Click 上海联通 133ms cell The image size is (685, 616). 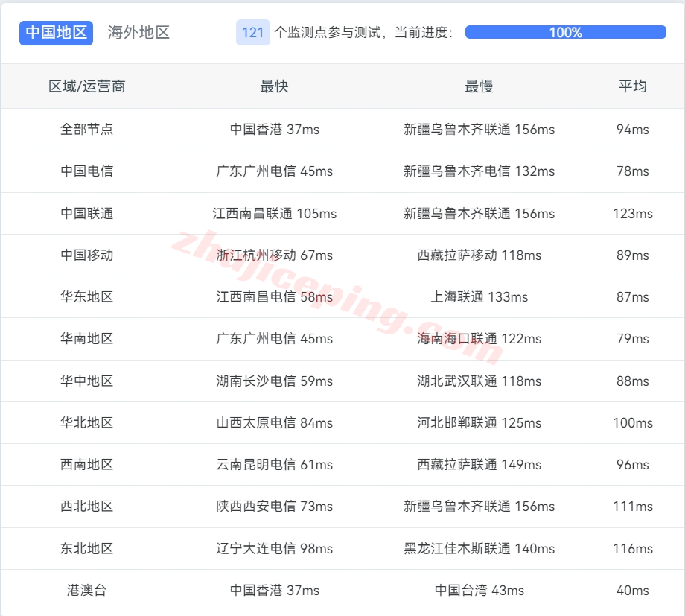479,297
